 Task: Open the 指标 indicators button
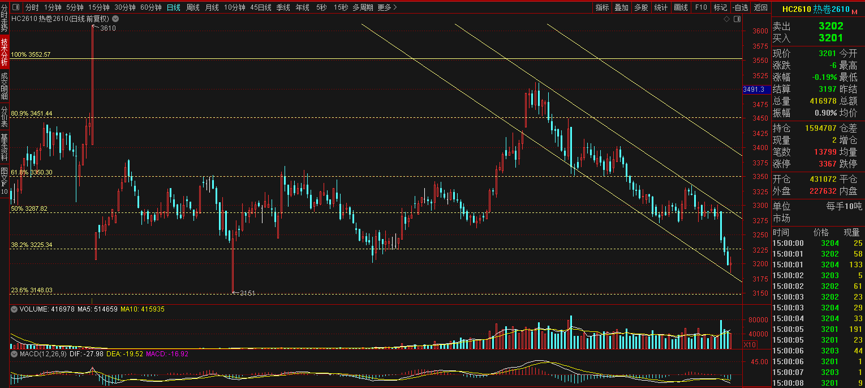(602, 8)
